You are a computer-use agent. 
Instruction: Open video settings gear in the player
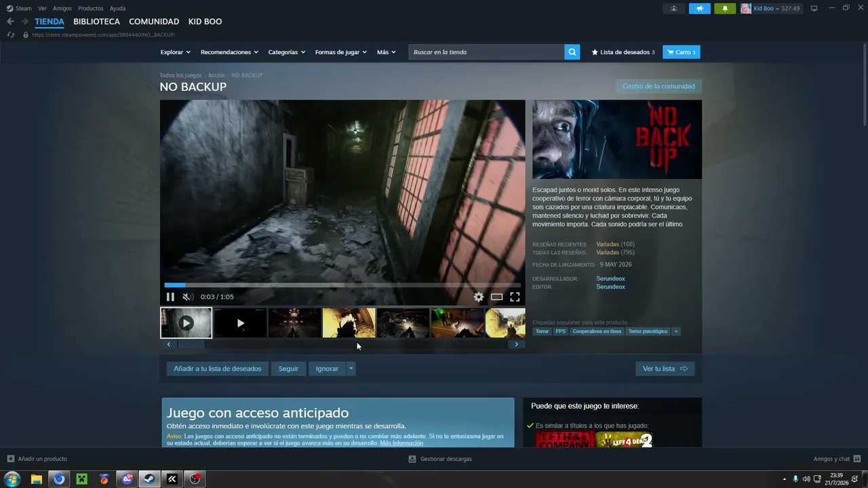(x=479, y=297)
